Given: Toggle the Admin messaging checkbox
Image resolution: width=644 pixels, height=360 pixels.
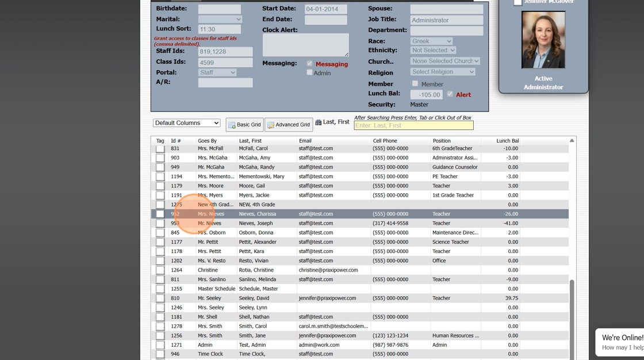Looking at the screenshot, I should (309, 72).
